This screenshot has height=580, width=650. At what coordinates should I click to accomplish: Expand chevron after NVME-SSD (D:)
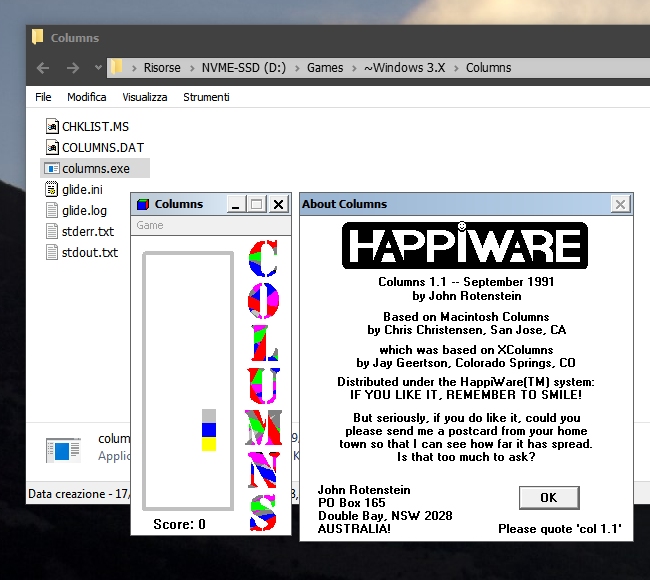(297, 68)
